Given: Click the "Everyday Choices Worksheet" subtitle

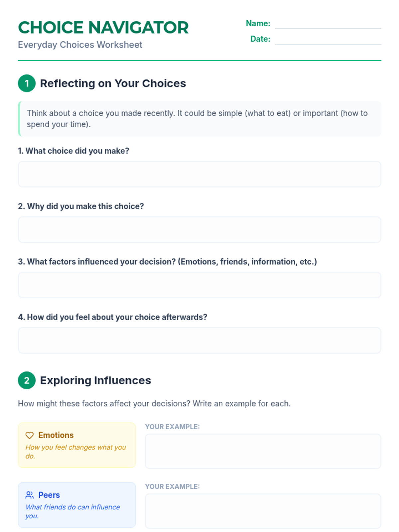Looking at the screenshot, I should pos(80,45).
